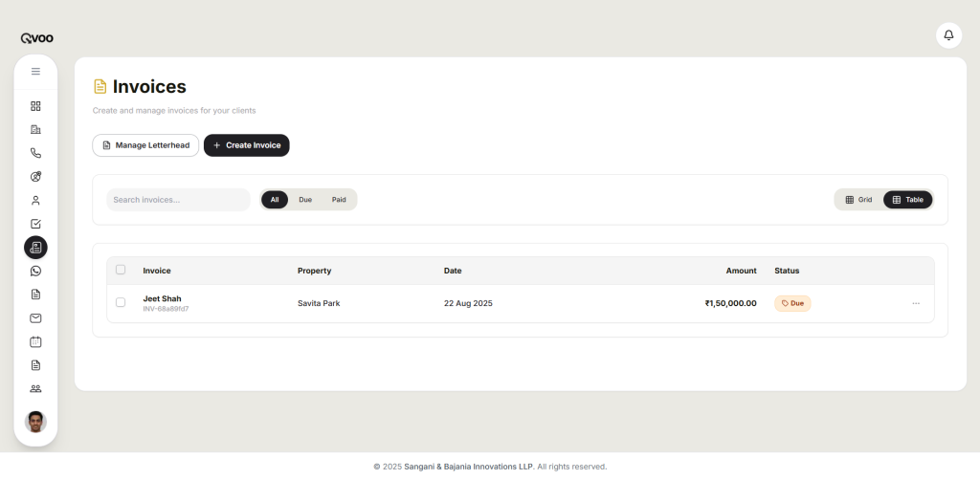The image size is (980, 480).
Task: Filter invoices by All
Action: coord(275,200)
